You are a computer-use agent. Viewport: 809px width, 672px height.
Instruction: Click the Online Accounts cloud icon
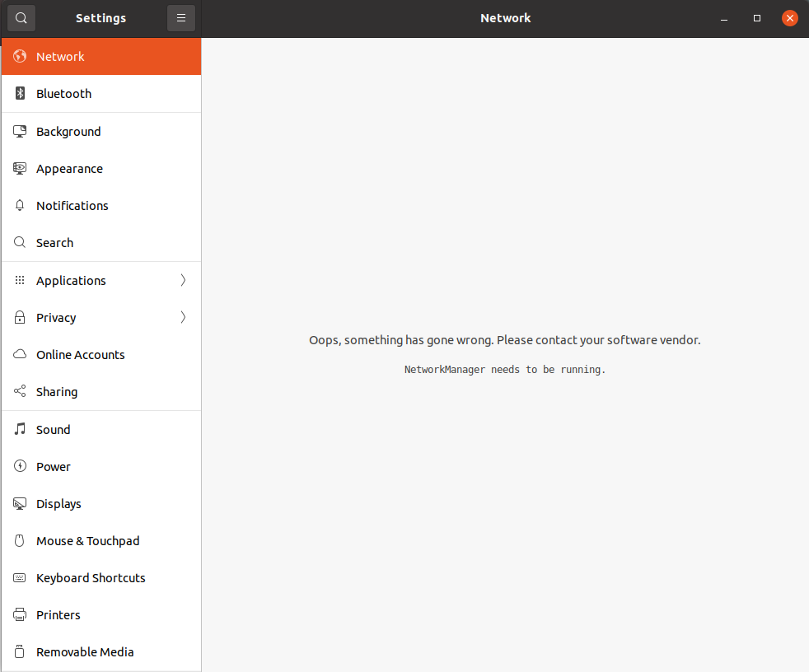(20, 354)
